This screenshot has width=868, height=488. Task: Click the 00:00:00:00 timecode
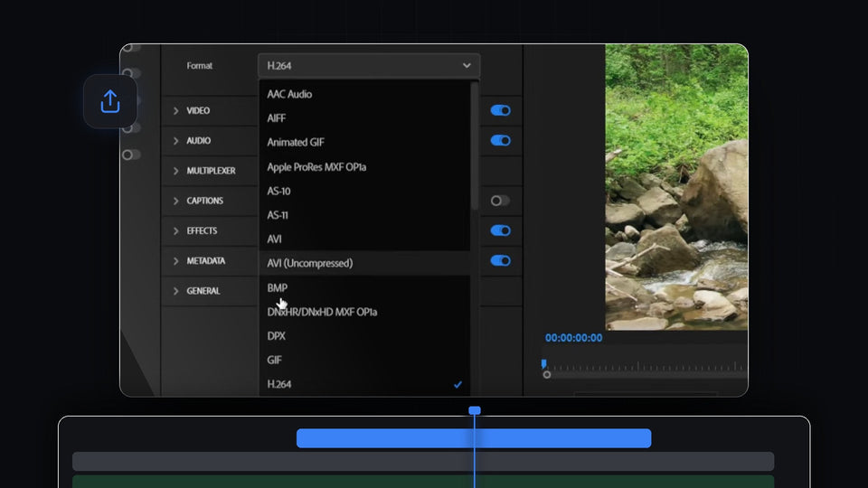point(573,338)
